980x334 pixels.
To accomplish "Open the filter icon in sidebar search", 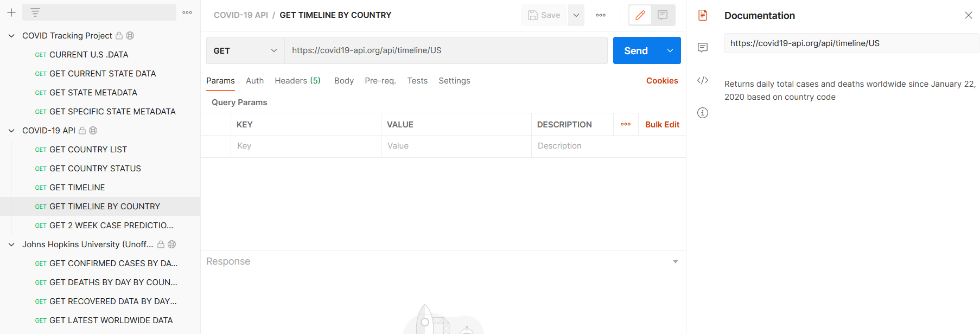I will point(35,12).
